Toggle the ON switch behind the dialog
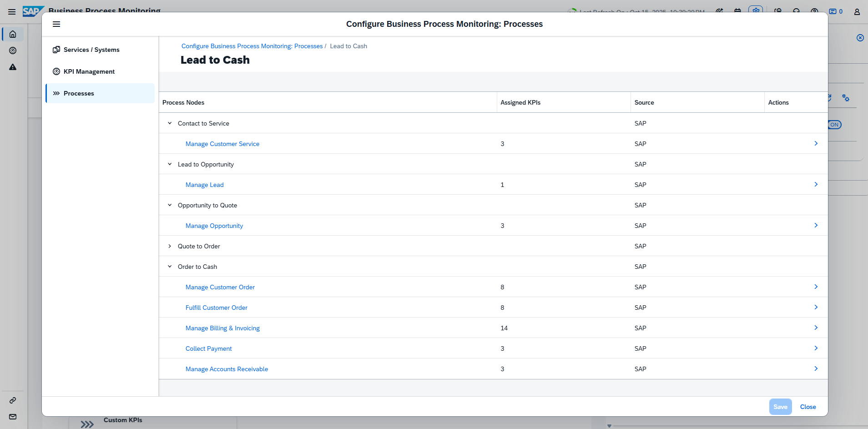Viewport: 868px width, 429px height. [834, 125]
